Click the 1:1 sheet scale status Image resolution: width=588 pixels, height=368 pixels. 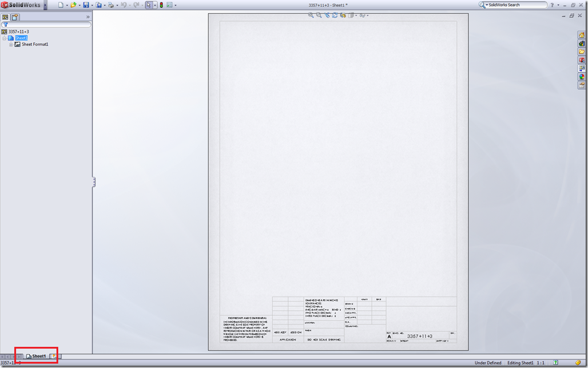click(541, 363)
